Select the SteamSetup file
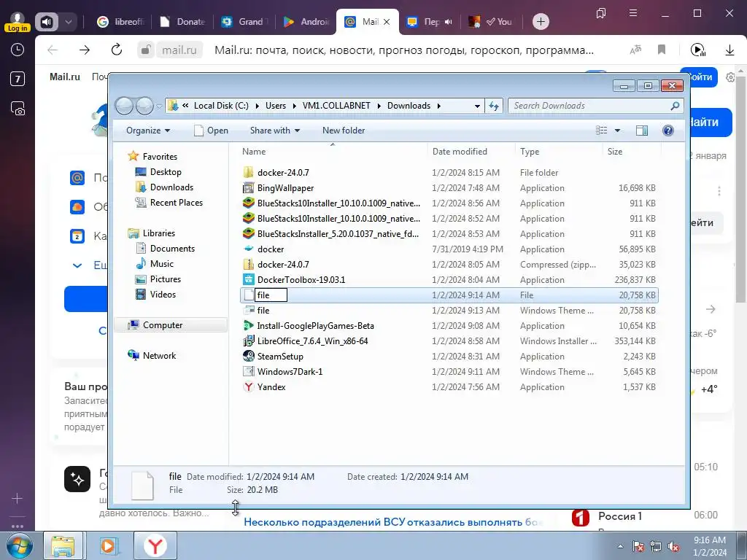The width and height of the screenshot is (747, 560). point(449,356)
